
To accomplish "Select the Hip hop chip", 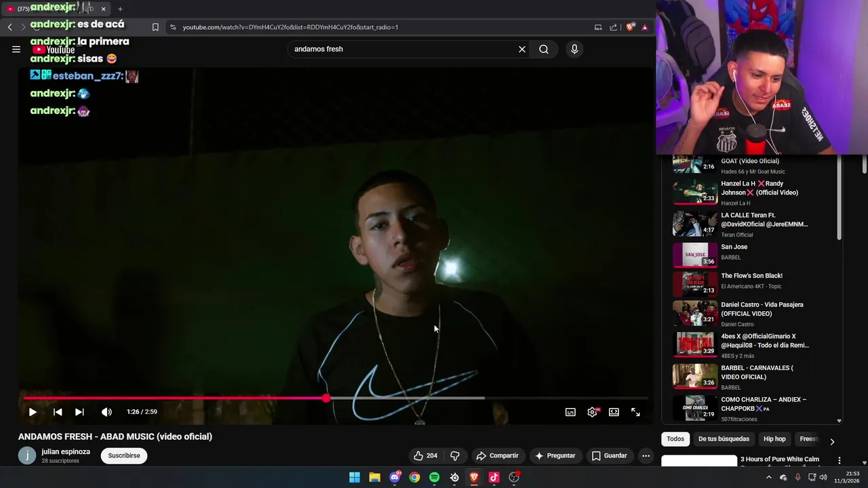I will tap(774, 439).
